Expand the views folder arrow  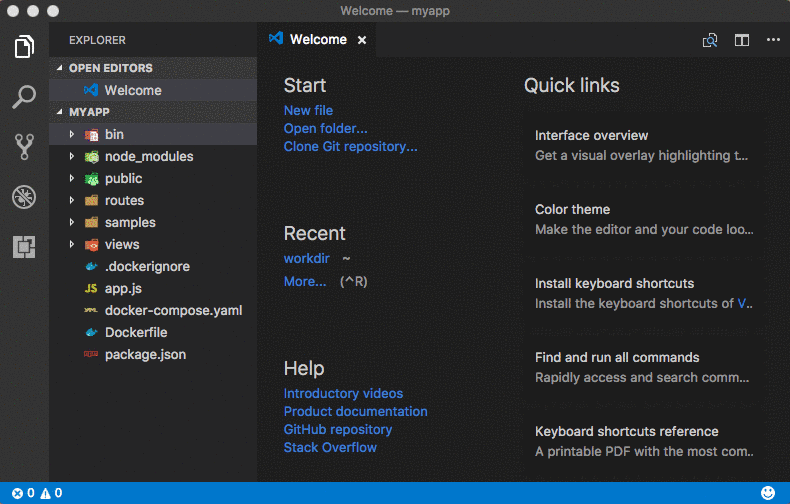coord(72,244)
